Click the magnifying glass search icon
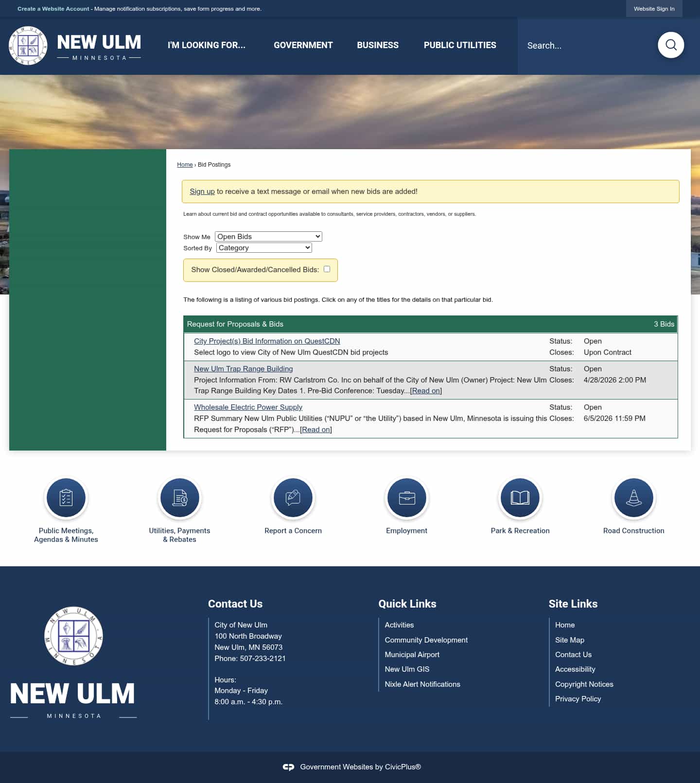Screen dimensions: 700x783 click(671, 45)
